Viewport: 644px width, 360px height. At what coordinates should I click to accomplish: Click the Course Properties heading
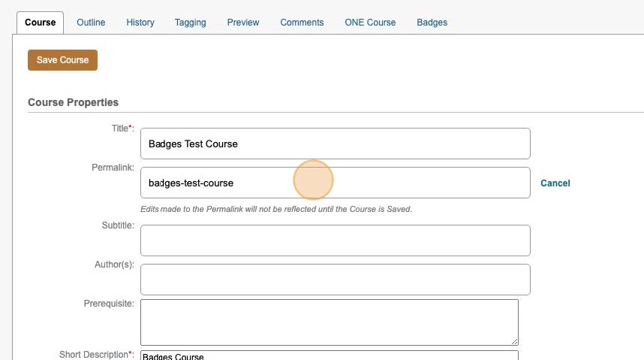tap(73, 102)
